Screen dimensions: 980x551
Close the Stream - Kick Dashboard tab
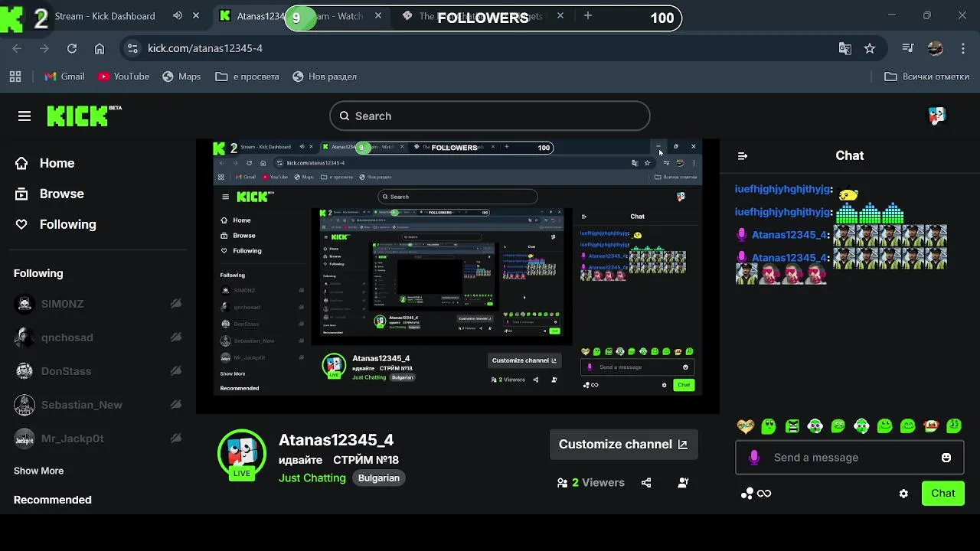tap(196, 15)
